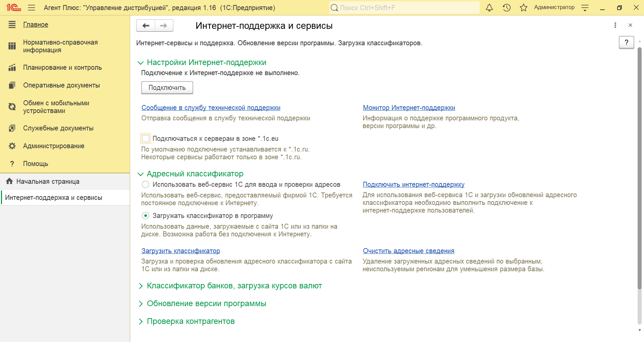Click the vertical scrollbar thumb
This screenshot has width=644, height=342.
point(640,168)
